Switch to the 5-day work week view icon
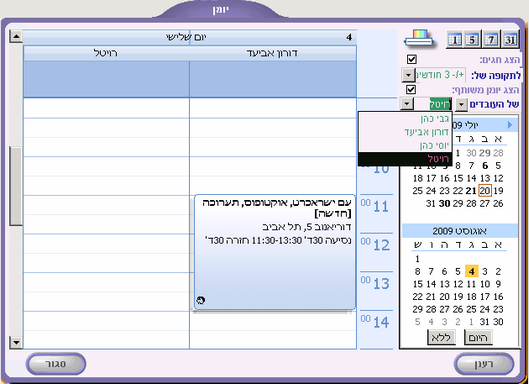 tap(472, 40)
